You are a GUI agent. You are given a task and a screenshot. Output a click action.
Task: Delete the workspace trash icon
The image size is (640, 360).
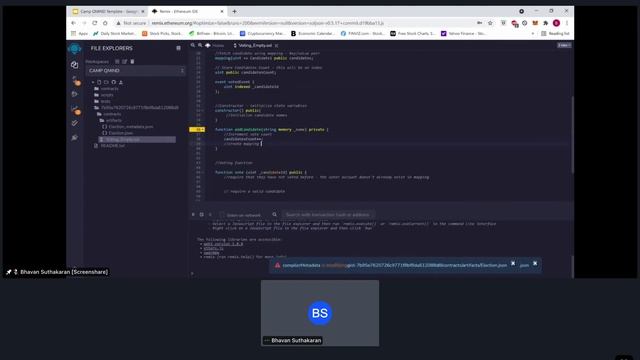132,62
